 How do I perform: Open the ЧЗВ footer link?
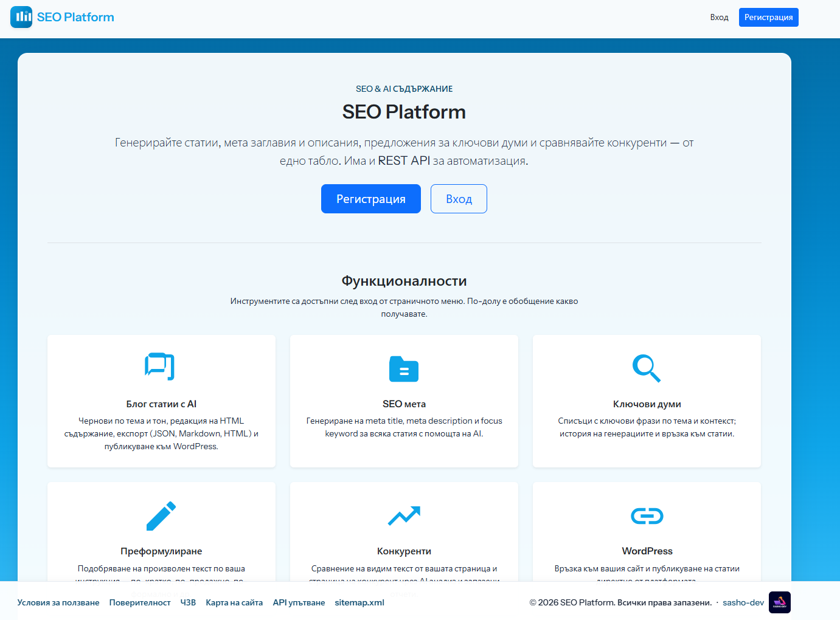188,602
